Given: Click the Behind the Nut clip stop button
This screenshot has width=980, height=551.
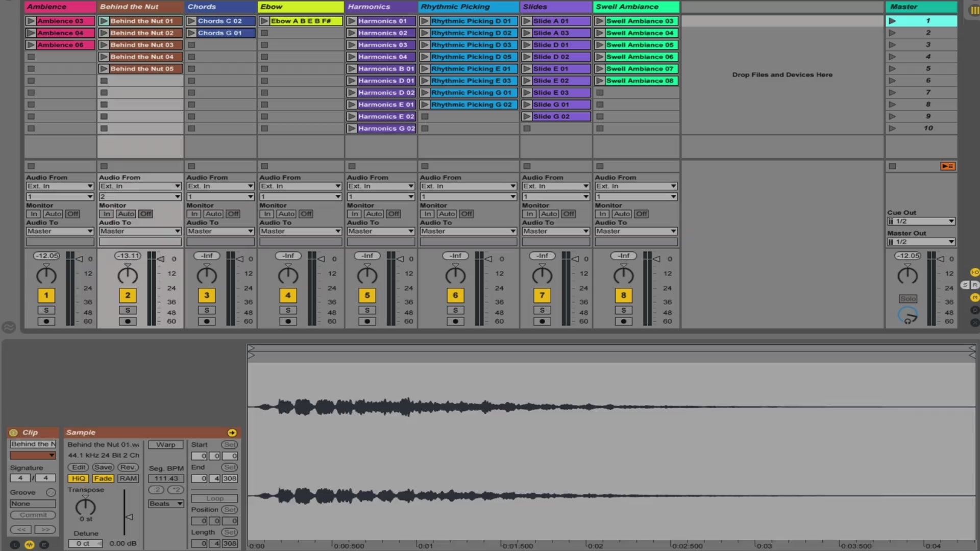Looking at the screenshot, I should coord(104,166).
